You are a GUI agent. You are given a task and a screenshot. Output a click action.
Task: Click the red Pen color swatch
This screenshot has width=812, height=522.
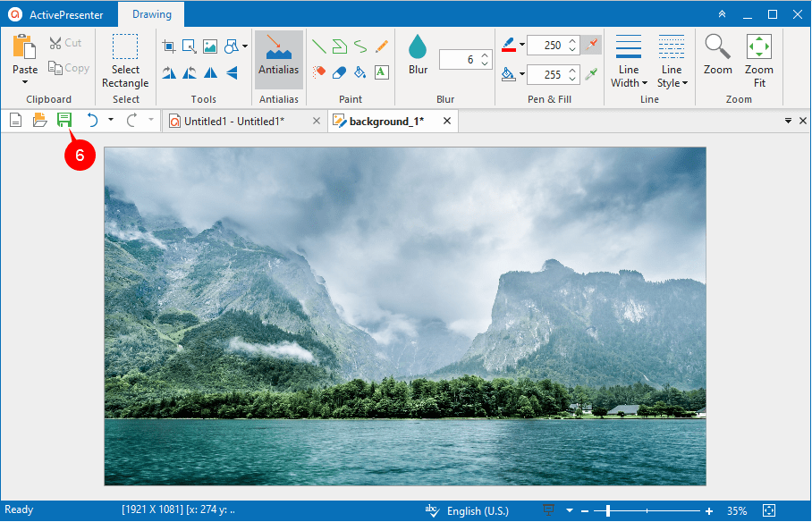tap(509, 45)
